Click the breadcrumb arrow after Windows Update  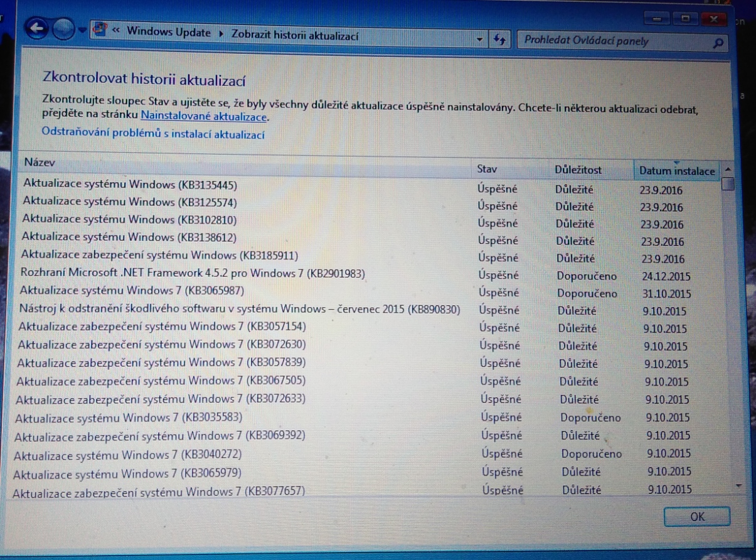coord(221,34)
